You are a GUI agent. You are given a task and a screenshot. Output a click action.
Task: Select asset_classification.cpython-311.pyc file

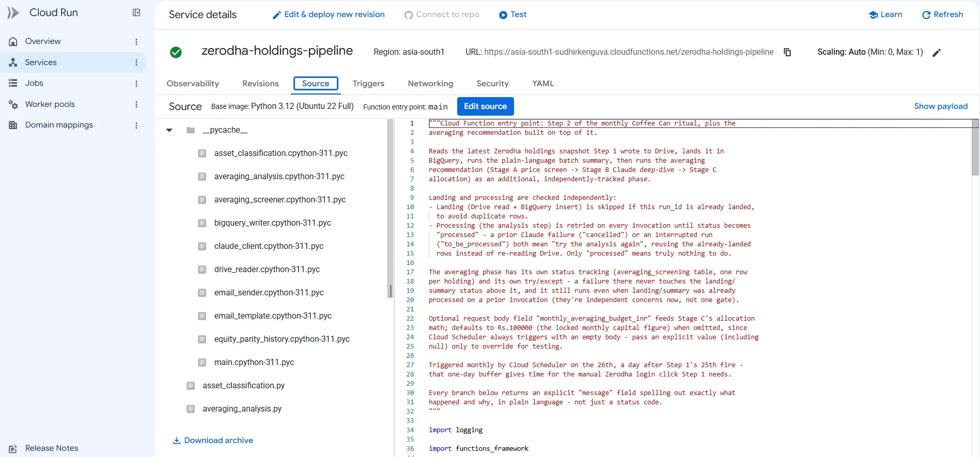click(281, 153)
